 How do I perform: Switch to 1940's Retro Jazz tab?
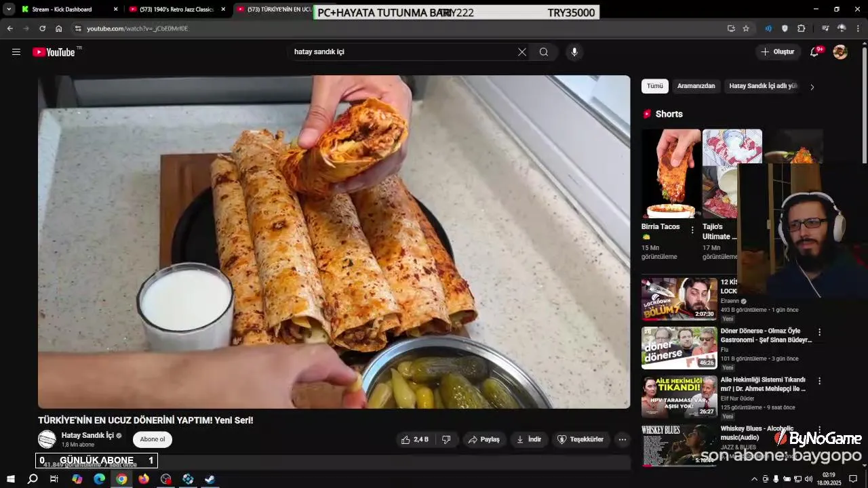tap(176, 9)
